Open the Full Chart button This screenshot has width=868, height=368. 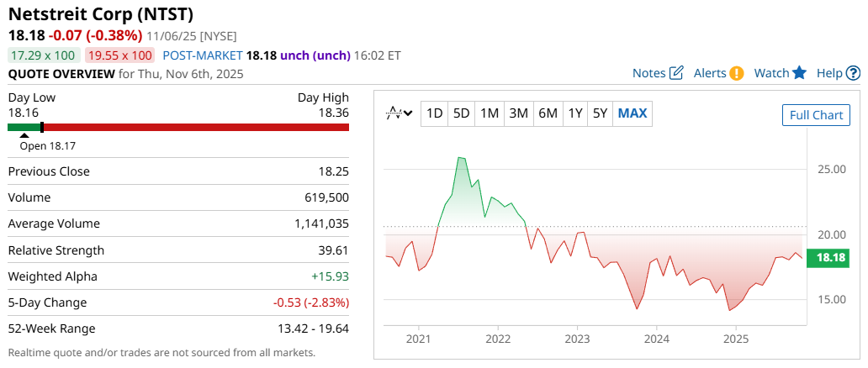coord(815,115)
